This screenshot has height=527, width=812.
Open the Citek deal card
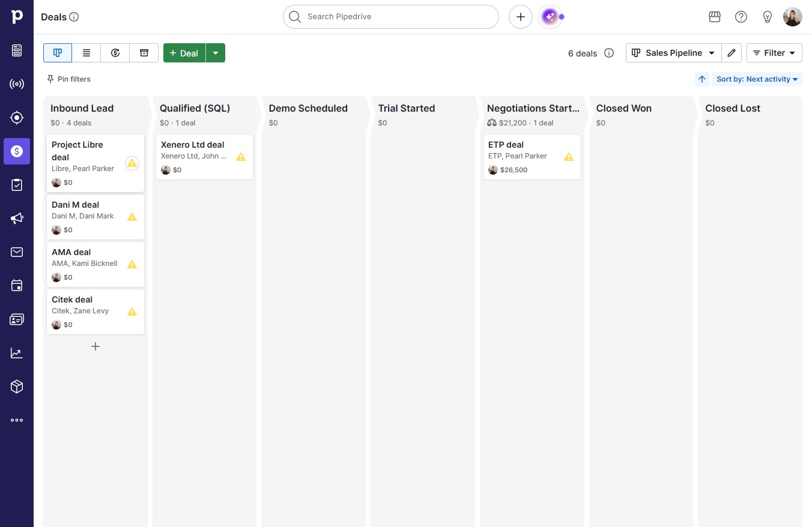click(95, 312)
